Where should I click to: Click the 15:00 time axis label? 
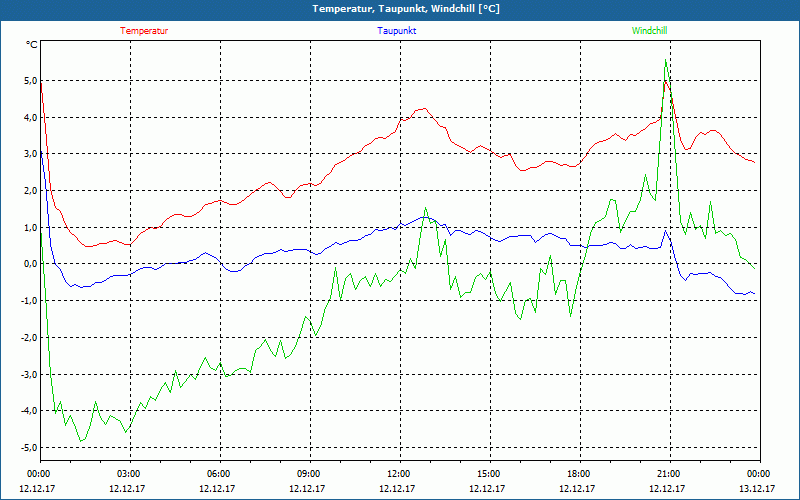coord(490,473)
